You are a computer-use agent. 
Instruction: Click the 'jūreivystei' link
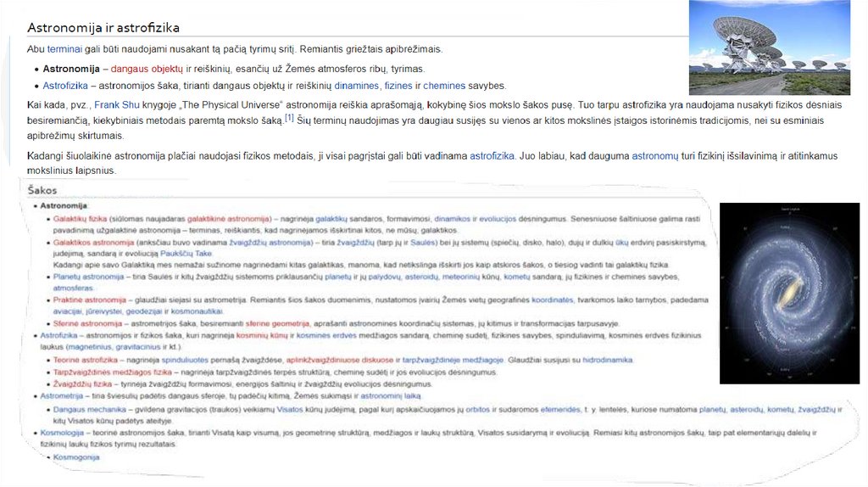[x=103, y=311]
